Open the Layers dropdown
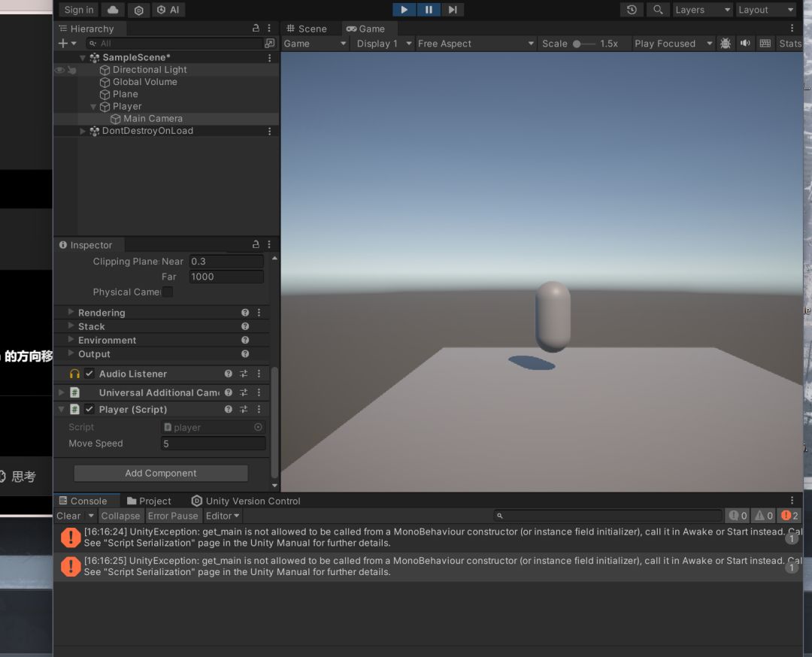The width and height of the screenshot is (812, 657). tap(703, 10)
